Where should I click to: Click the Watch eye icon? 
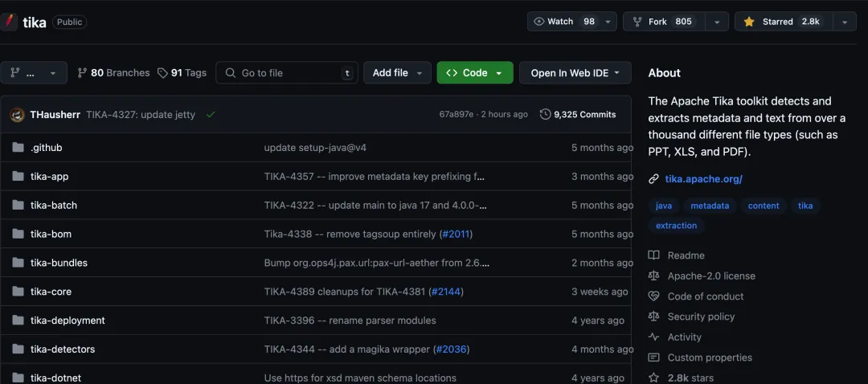coord(538,22)
